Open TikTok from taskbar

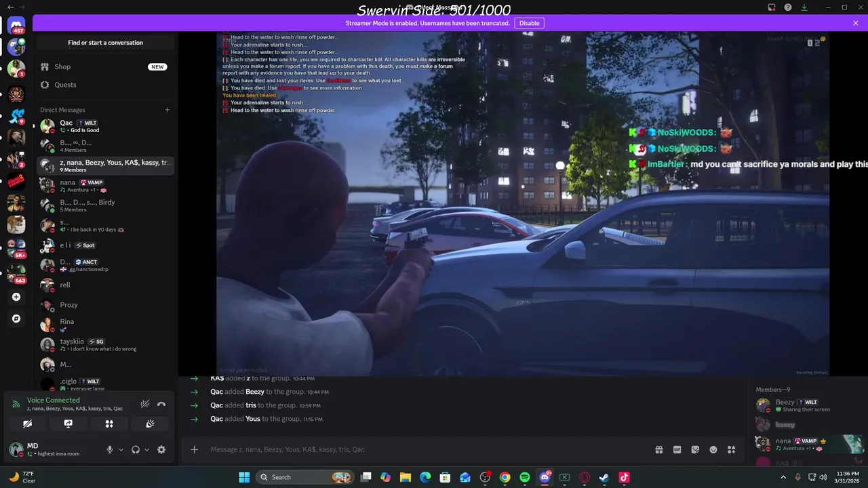[x=624, y=477]
